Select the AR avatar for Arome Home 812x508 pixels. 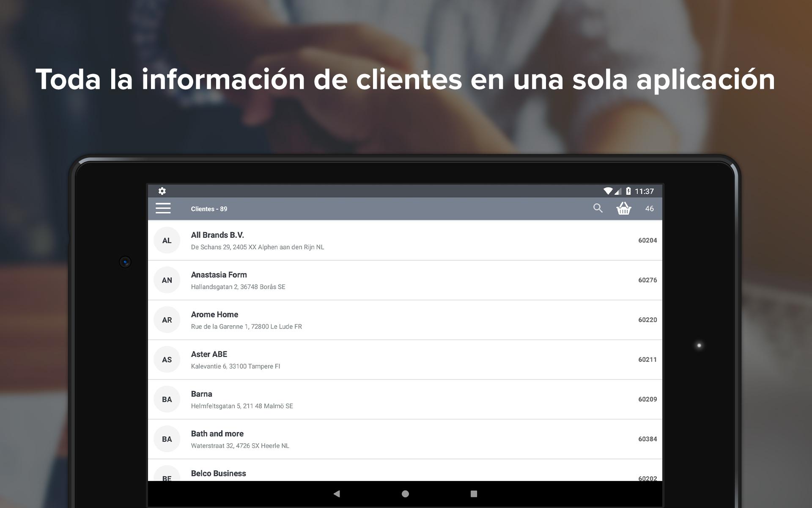(167, 320)
